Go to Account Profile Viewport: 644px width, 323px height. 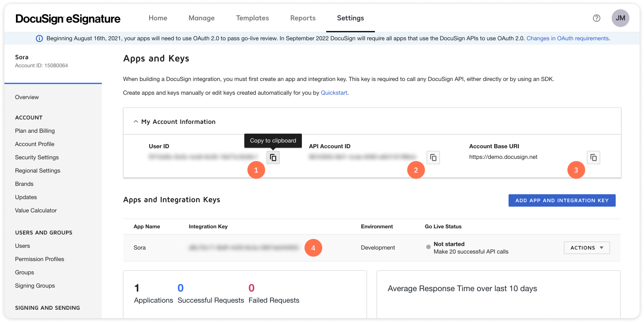tap(35, 144)
